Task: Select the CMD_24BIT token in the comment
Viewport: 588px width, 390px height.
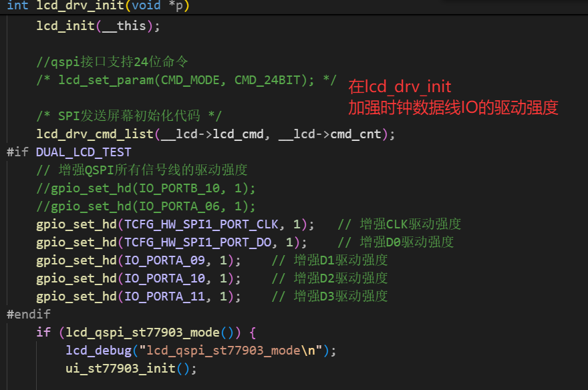Action: click(267, 80)
